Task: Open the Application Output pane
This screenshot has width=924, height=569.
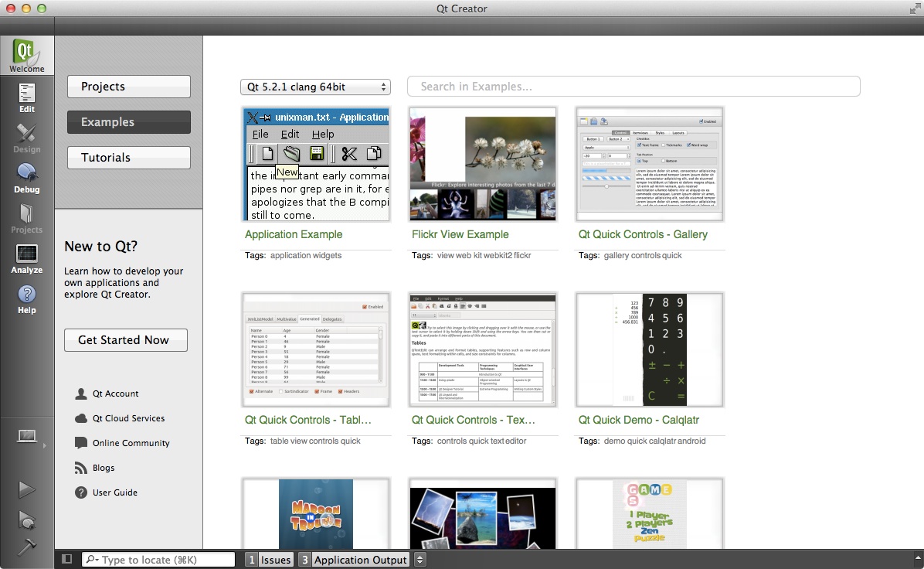Action: (354, 560)
